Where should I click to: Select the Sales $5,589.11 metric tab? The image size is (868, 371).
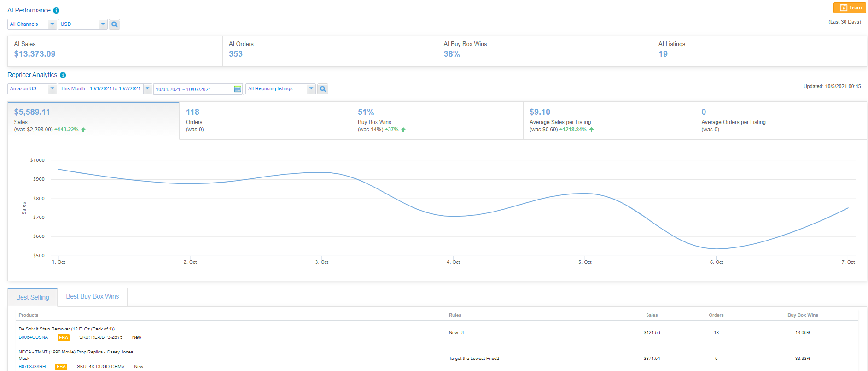[93, 120]
